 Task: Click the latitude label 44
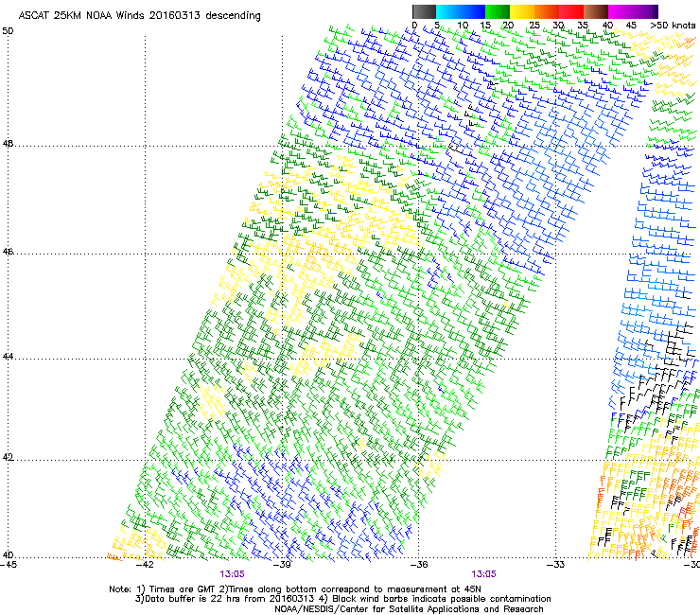tap(8, 357)
